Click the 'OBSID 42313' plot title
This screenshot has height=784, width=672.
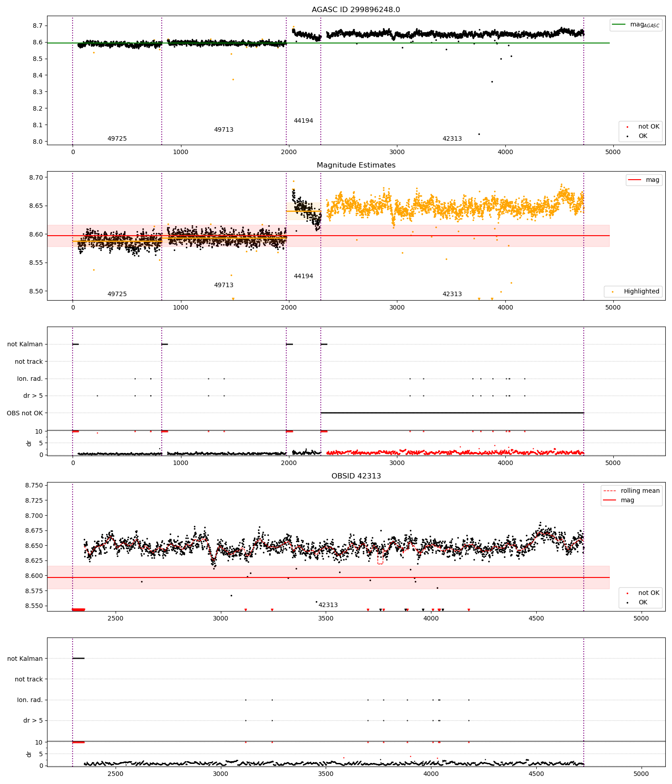pyautogui.click(x=356, y=476)
